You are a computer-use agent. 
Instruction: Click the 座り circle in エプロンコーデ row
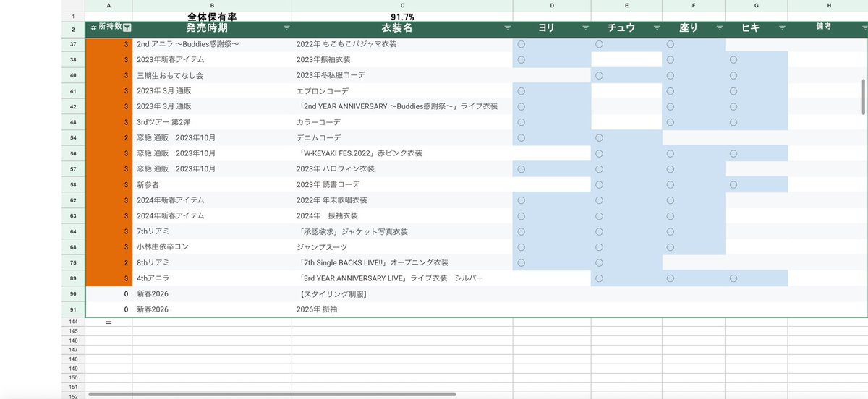[x=671, y=91]
